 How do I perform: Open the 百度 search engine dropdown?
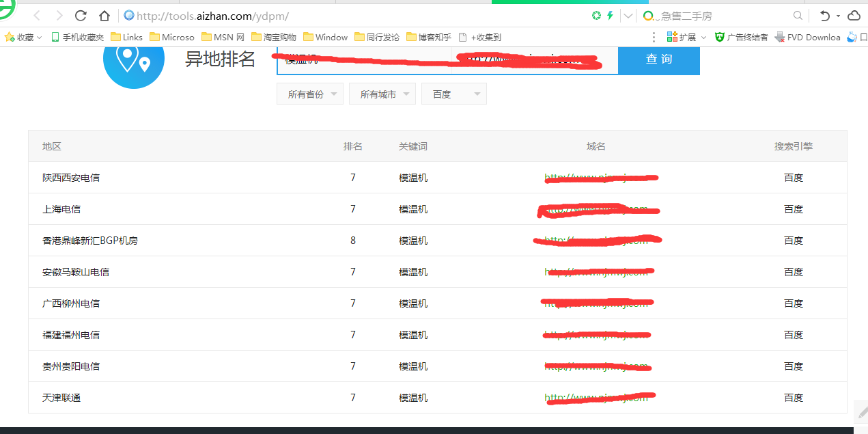(454, 94)
